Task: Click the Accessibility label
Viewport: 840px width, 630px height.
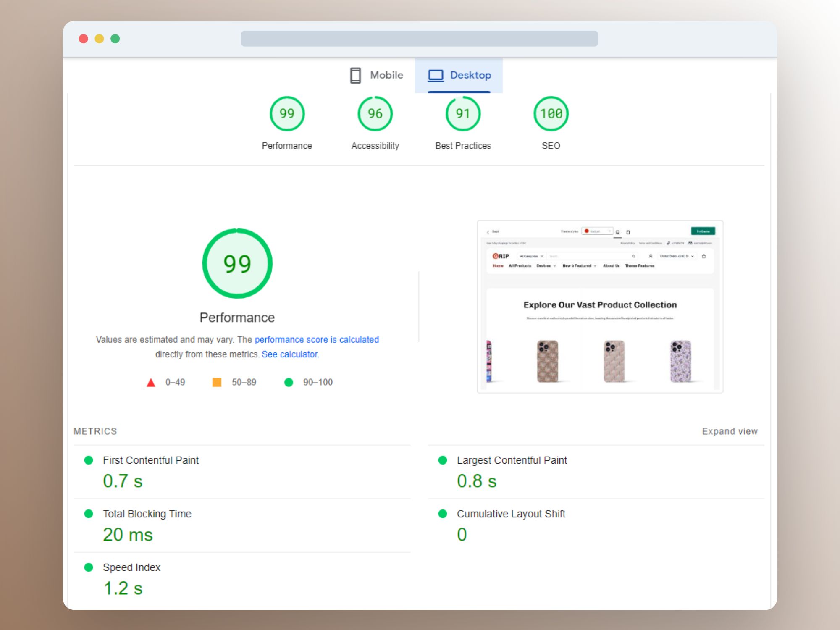Action: click(x=375, y=146)
